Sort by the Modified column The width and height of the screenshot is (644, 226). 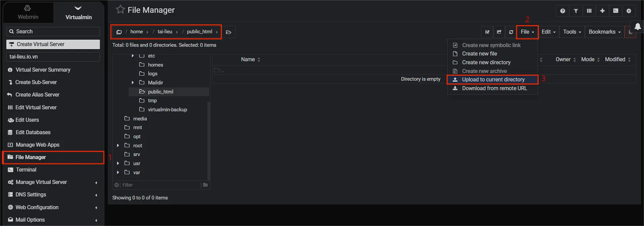coord(618,60)
